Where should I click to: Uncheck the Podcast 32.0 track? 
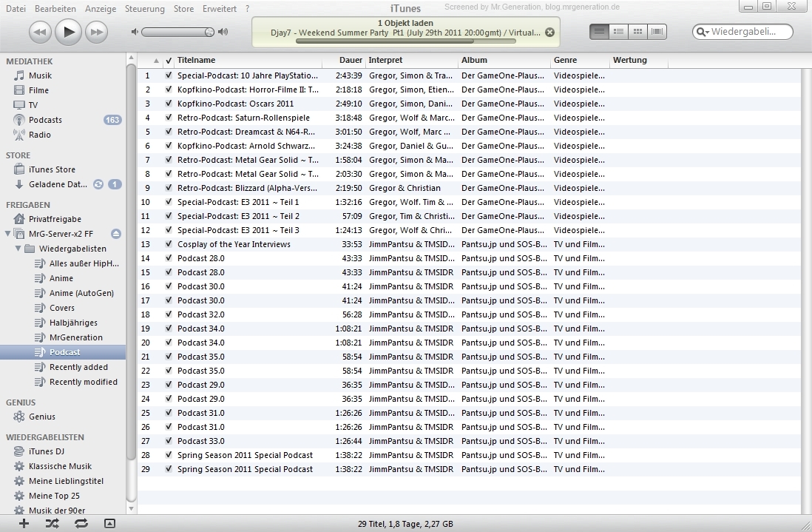coord(169,314)
